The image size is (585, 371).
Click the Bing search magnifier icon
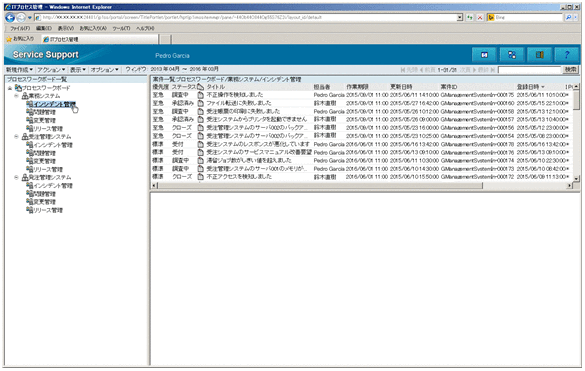[569, 18]
